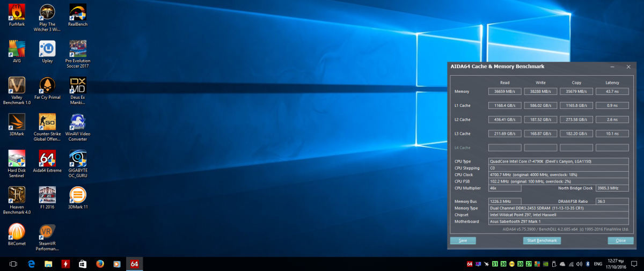Open File Explorer from the taskbar
Screen dimensions: 644x271
tap(48, 264)
